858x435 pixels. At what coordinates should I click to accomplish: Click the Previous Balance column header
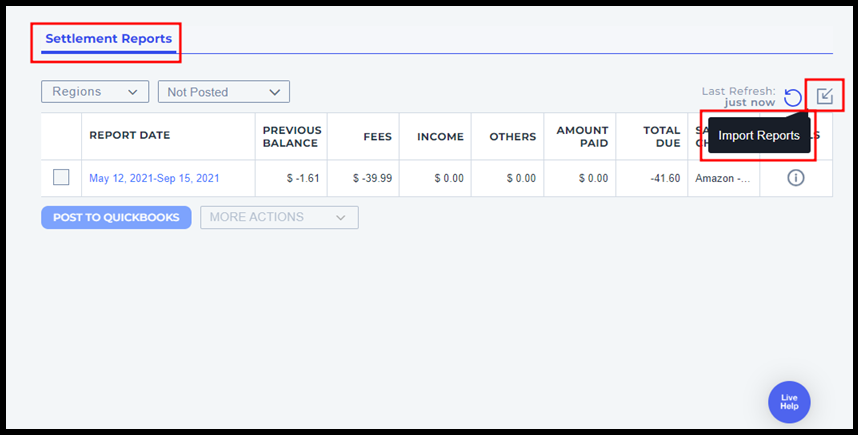pyautogui.click(x=292, y=136)
